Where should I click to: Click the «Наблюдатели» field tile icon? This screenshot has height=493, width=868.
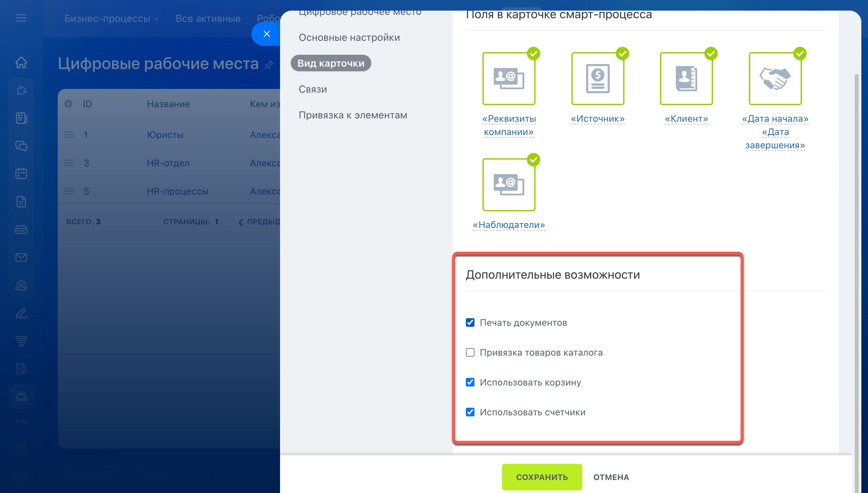tap(508, 185)
